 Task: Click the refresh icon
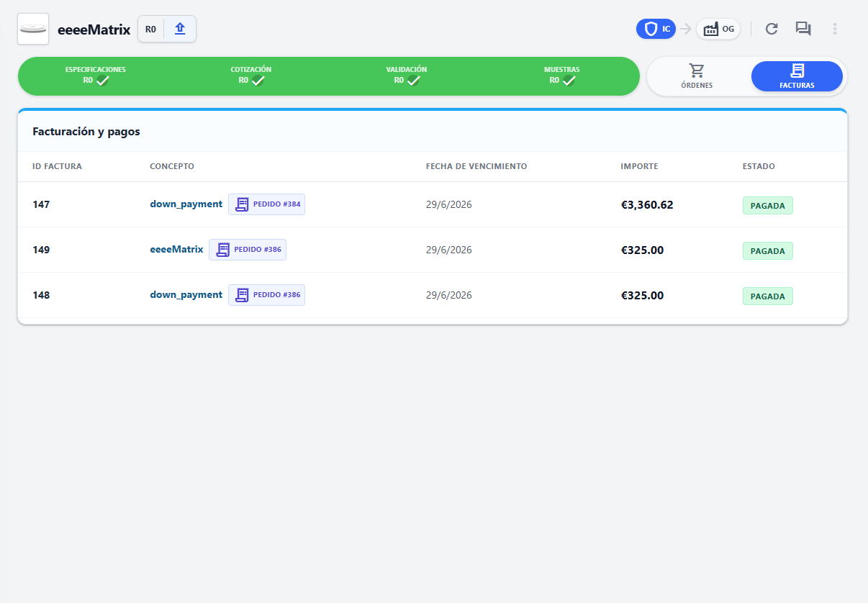tap(772, 29)
